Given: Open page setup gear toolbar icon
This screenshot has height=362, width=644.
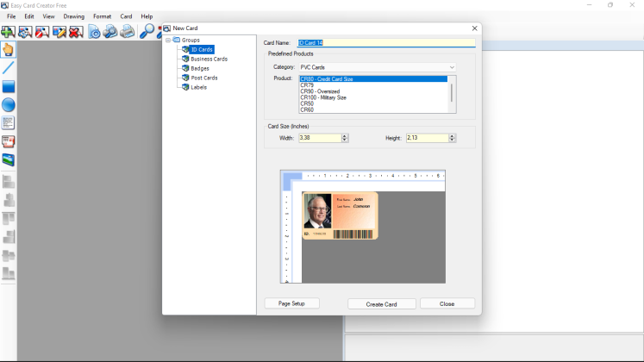Looking at the screenshot, I should (95, 32).
